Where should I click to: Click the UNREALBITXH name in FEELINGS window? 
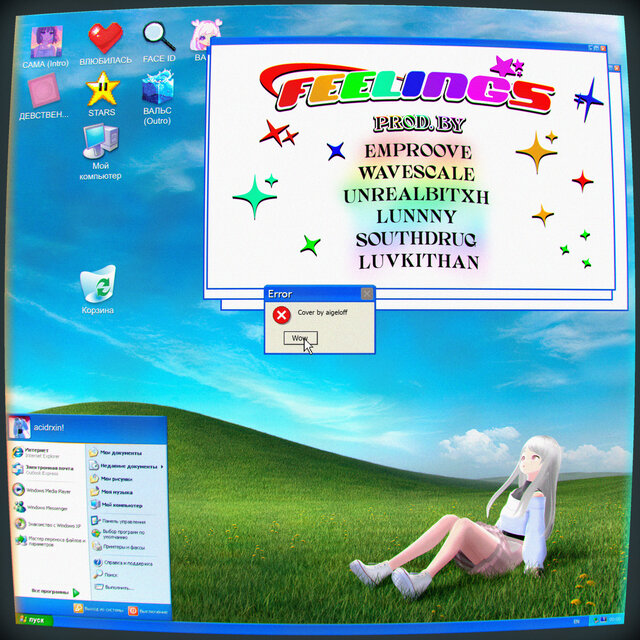click(416, 196)
